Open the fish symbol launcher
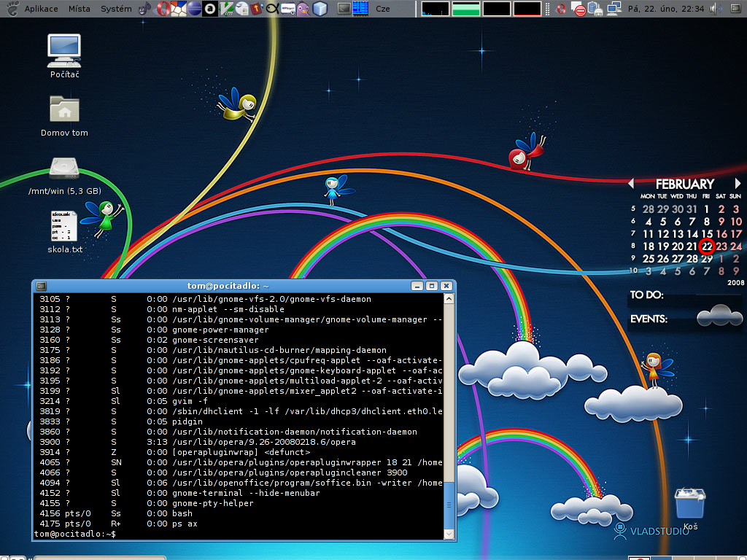Screen dimensions: 747x560 [x=273, y=9]
